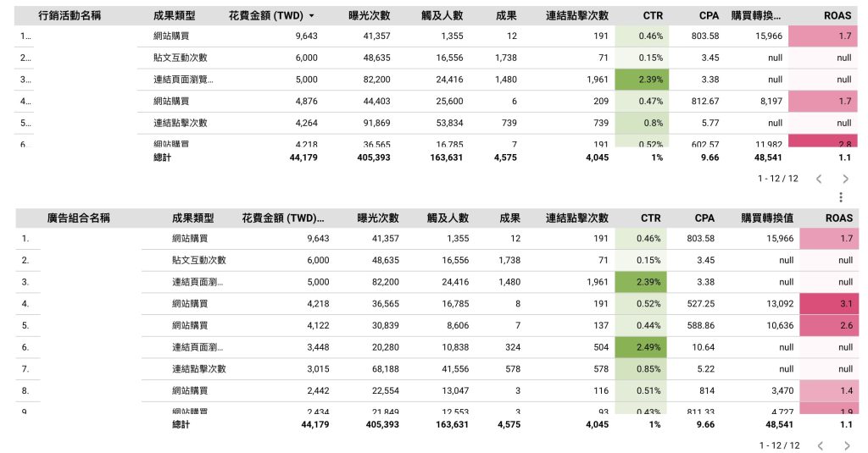The height and width of the screenshot is (453, 868).
Task: Go to next page of lower table
Action: coord(847,445)
